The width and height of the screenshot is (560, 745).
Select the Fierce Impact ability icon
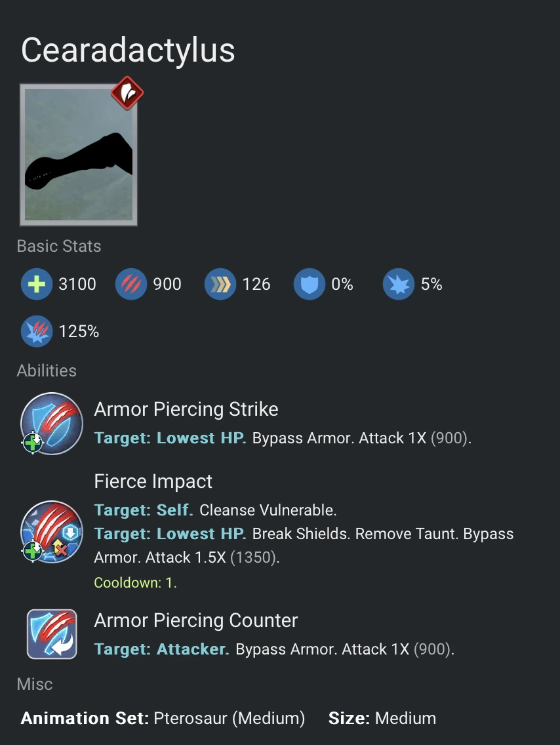[51, 533]
